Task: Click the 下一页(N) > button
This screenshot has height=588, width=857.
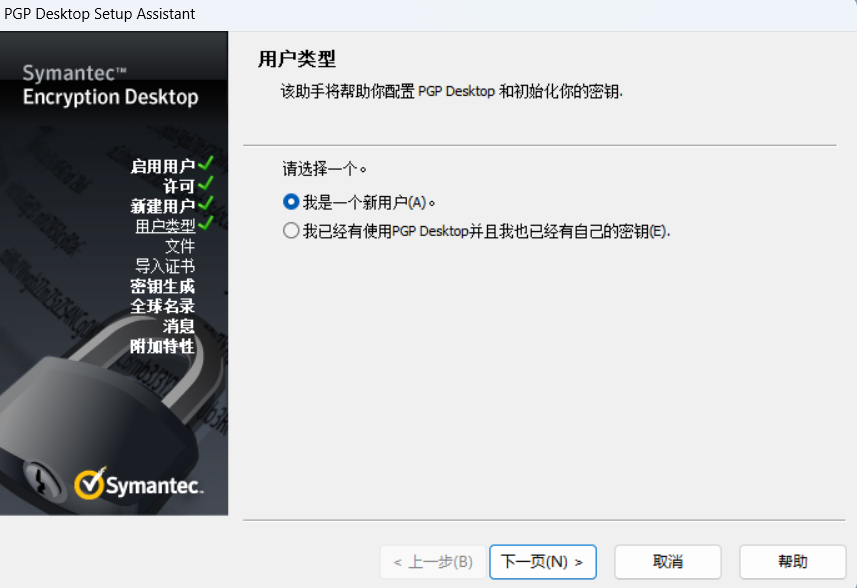Action: (542, 561)
